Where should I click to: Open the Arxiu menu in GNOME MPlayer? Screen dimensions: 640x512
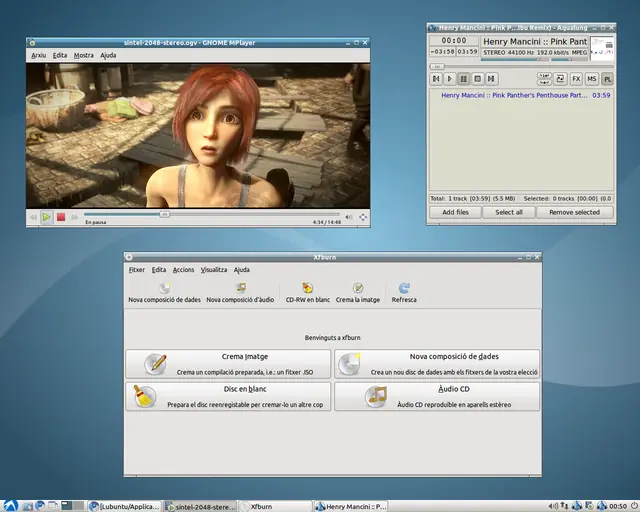(38, 55)
